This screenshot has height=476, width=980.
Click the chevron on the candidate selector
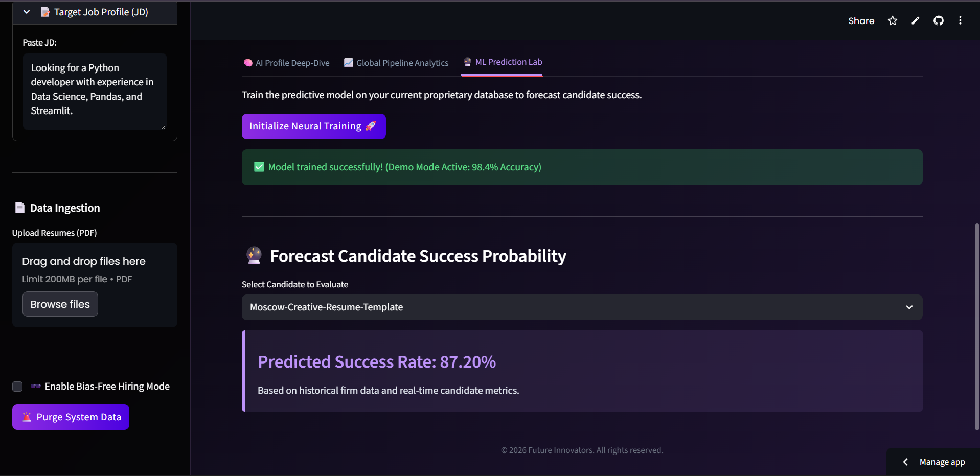(909, 307)
